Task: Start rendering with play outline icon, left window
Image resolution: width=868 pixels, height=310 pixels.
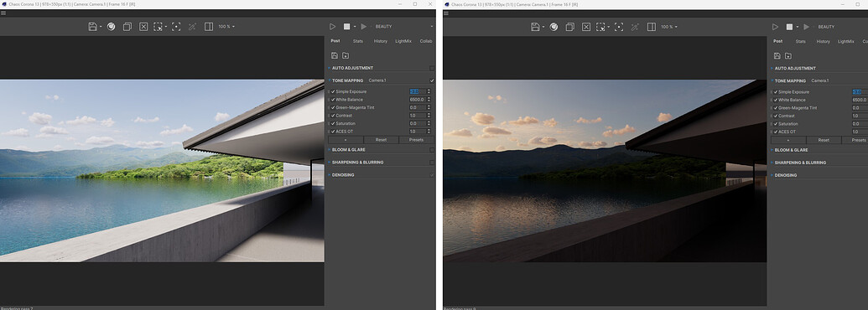Action: click(x=333, y=27)
